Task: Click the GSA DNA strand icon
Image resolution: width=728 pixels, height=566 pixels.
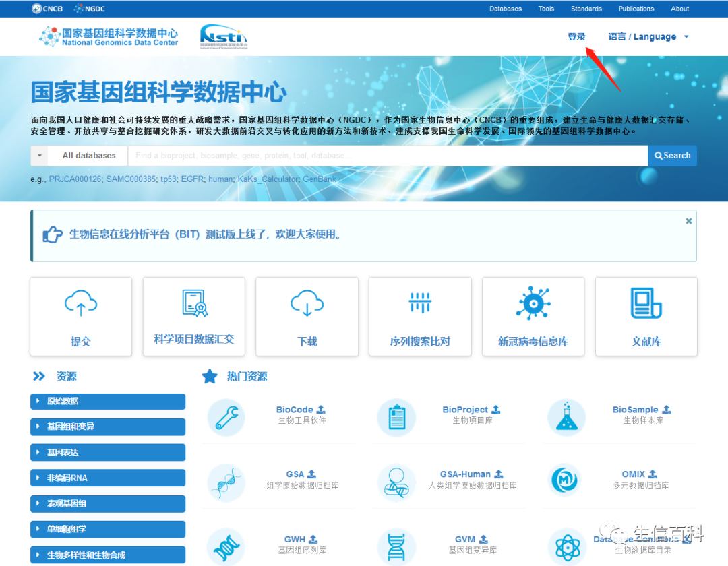Action: 226,482
